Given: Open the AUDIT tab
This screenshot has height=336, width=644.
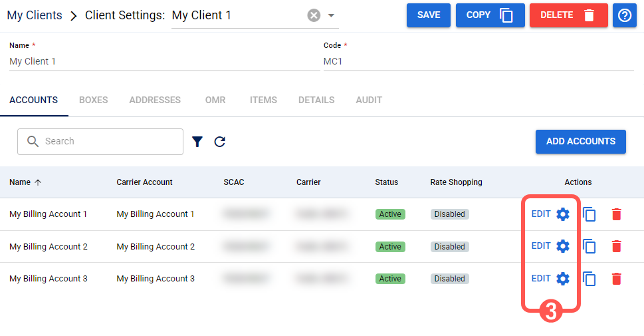Looking at the screenshot, I should click(369, 100).
